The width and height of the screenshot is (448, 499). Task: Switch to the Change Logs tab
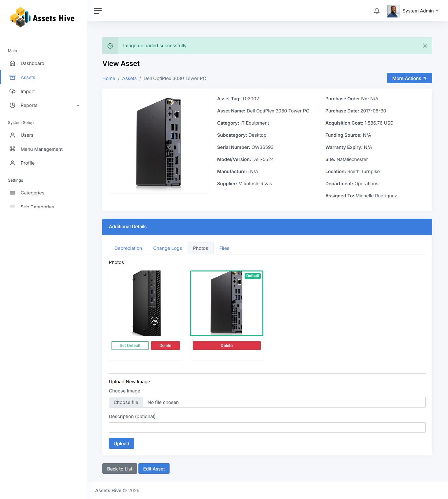pos(167,248)
